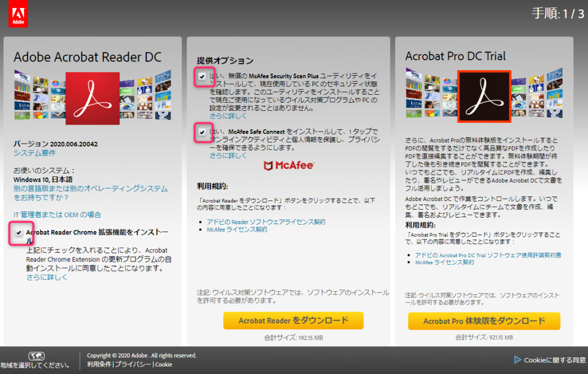
Task: Click the バージョン 2020.006.20042 text
Action: [56, 144]
